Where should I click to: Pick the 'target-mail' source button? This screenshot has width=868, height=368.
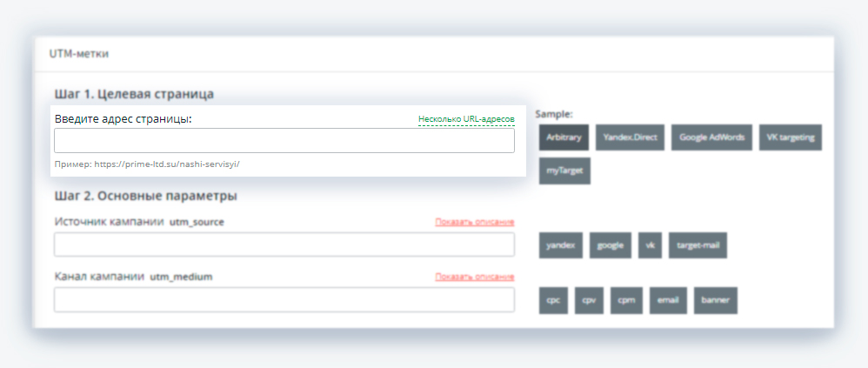(698, 245)
